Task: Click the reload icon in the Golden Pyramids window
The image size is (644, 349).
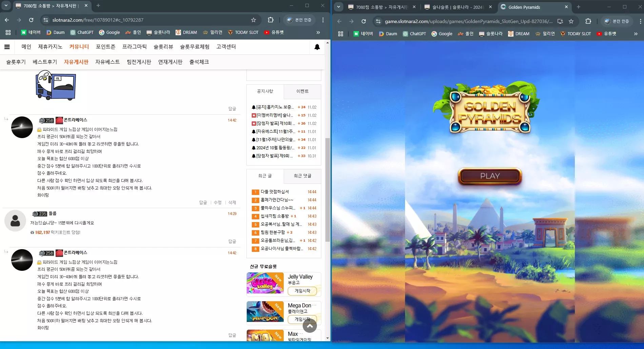Action: [x=364, y=21]
